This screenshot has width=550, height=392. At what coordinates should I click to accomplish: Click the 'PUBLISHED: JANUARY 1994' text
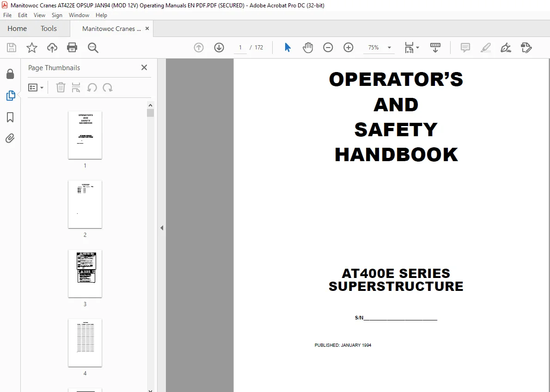click(x=342, y=345)
